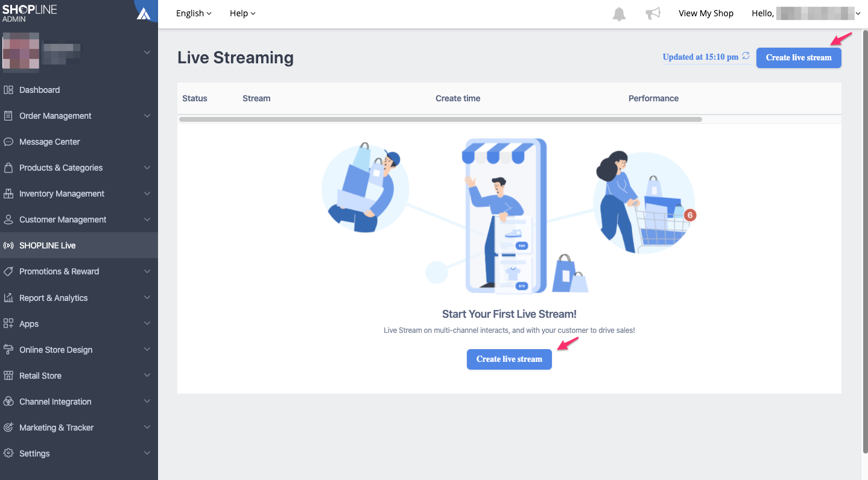Click top-right Create live stream button
This screenshot has height=480, width=868.
[799, 57]
